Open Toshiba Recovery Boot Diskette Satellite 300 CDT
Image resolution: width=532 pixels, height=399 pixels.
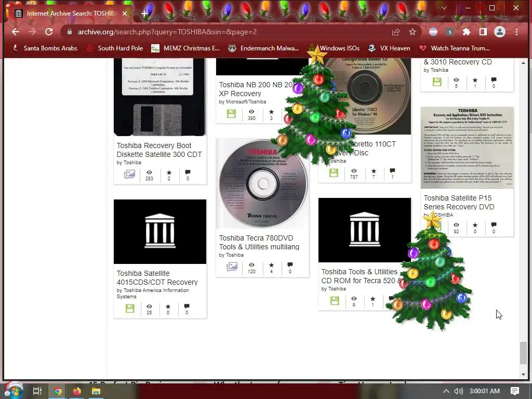159,150
